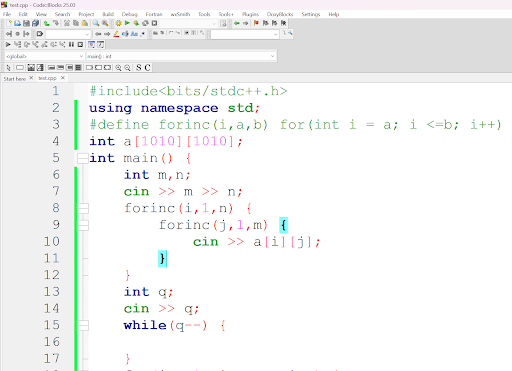Save all files with the multi-disk icon
The image size is (512, 371).
pyautogui.click(x=35, y=23)
